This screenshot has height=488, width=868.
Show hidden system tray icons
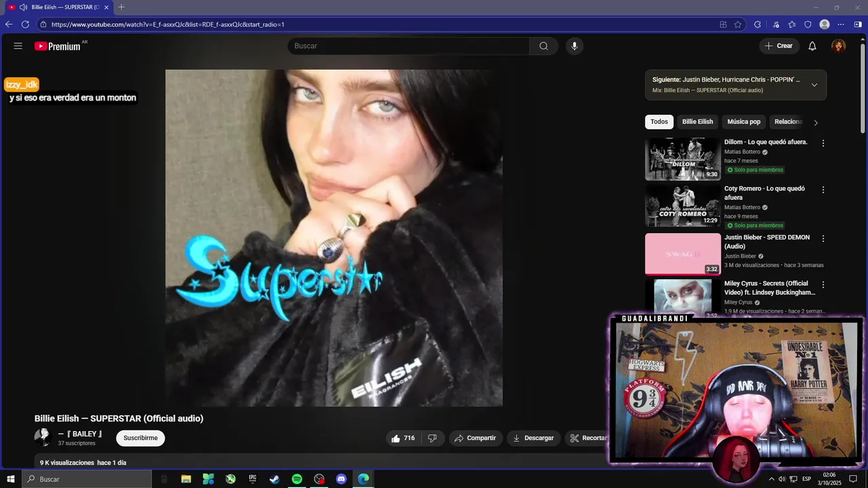771,479
